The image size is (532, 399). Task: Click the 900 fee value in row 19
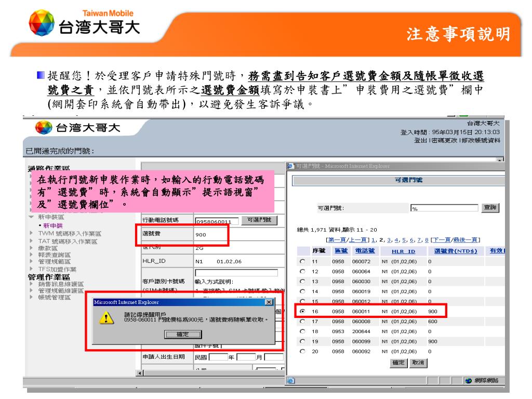coord(433,341)
